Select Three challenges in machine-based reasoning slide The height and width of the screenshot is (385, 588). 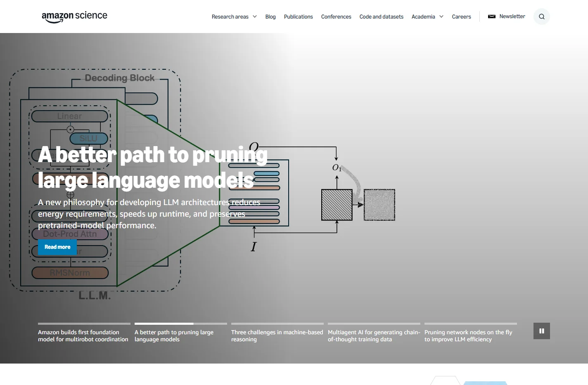(277, 335)
